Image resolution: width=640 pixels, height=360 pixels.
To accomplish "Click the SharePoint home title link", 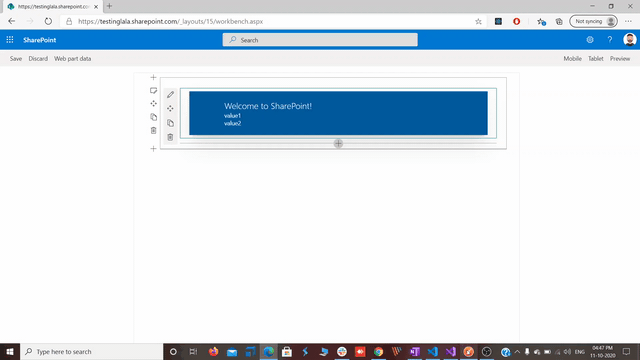I will coord(40,40).
